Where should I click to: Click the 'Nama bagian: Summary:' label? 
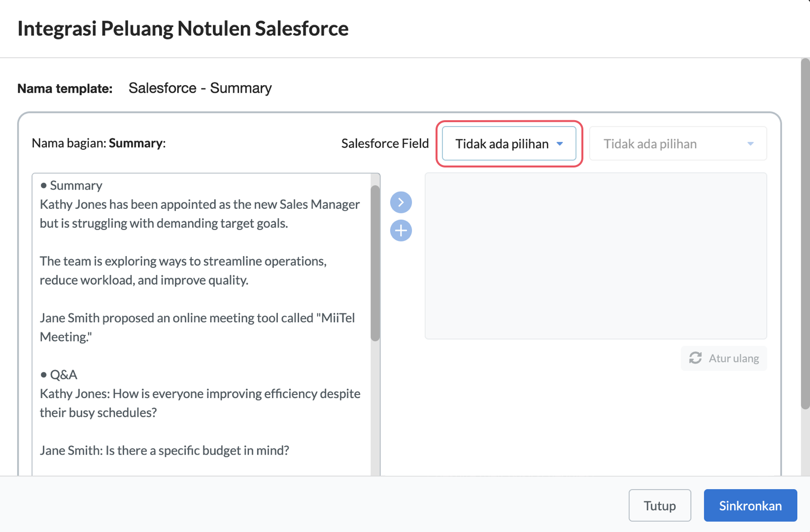click(99, 143)
